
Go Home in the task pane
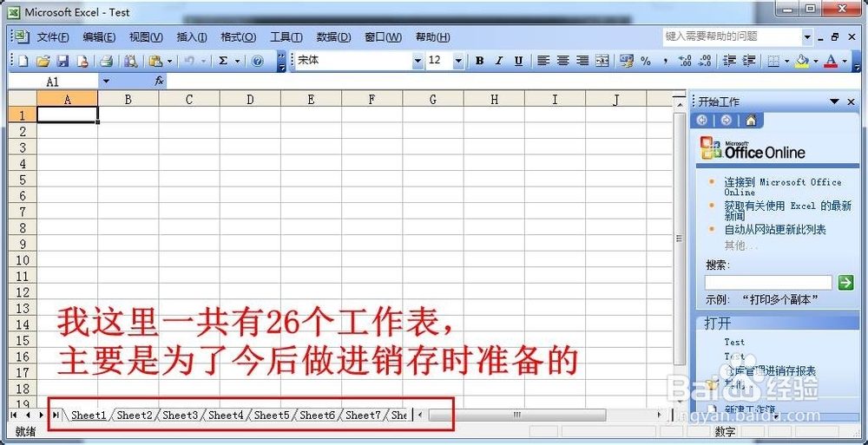coord(751,120)
